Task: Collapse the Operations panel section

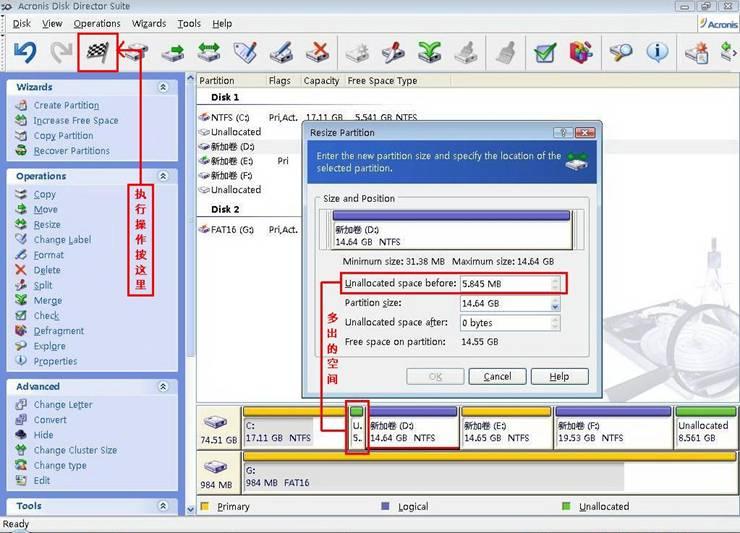Action: [x=163, y=176]
